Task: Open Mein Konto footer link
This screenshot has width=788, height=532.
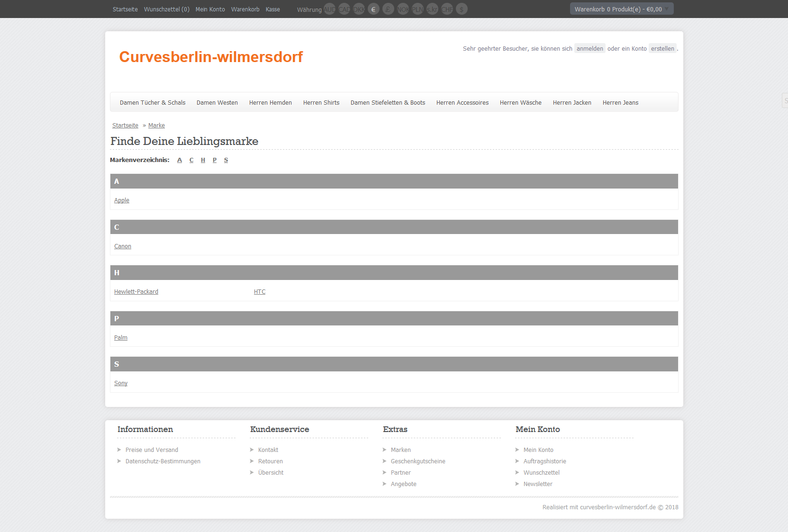Action: click(538, 450)
